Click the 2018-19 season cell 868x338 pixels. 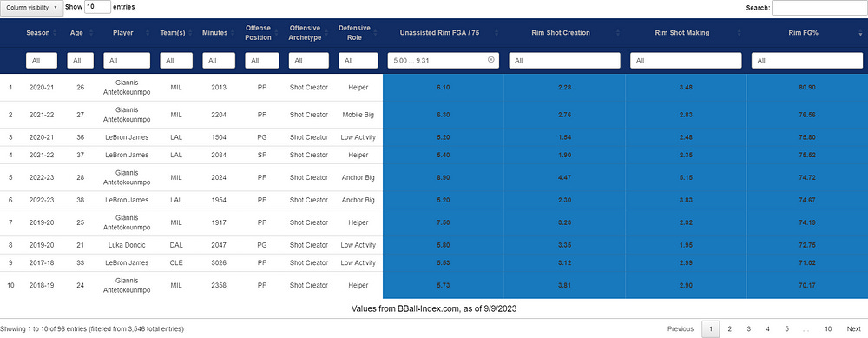[42, 285]
